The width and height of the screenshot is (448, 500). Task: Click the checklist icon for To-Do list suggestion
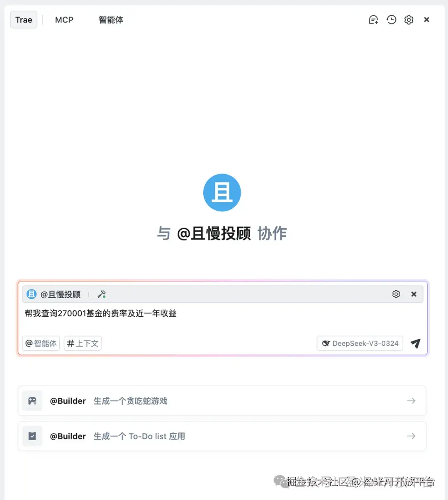pos(32,436)
